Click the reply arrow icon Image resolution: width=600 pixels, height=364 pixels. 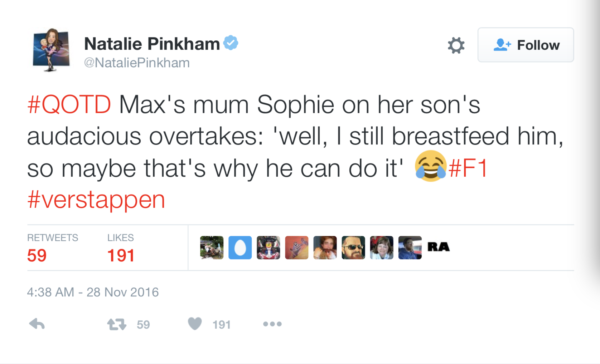click(x=37, y=324)
